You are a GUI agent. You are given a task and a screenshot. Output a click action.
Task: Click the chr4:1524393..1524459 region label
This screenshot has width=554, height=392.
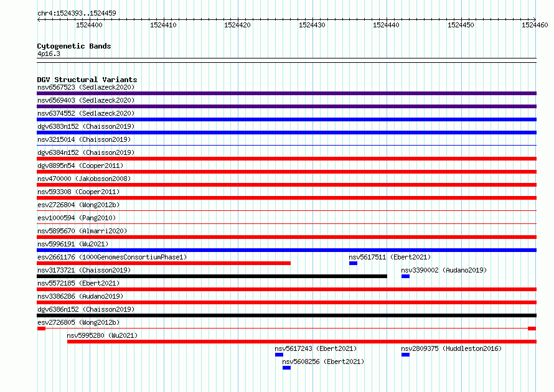[x=77, y=13]
